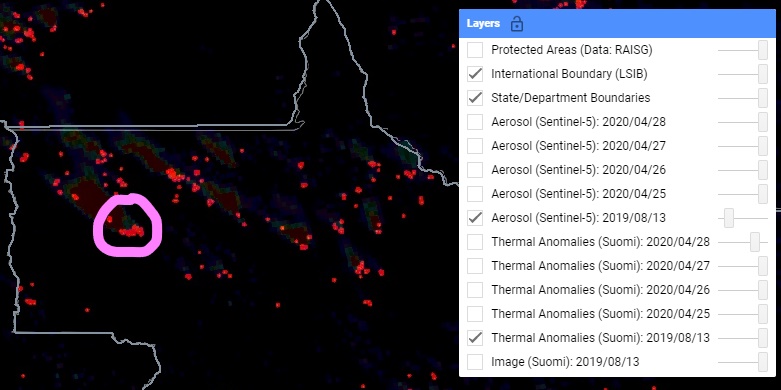
Task: Check the Aerosol (Sentinel-5): 2020/04/27 box
Action: click(475, 146)
